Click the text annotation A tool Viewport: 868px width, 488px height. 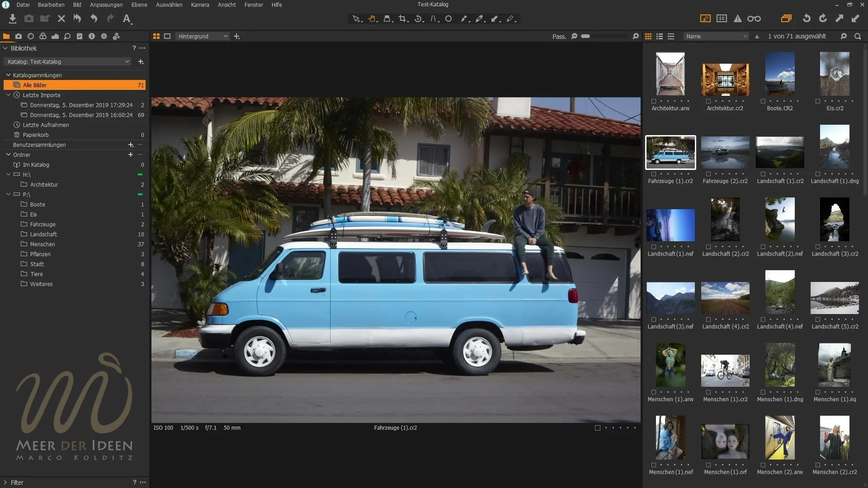click(x=127, y=19)
